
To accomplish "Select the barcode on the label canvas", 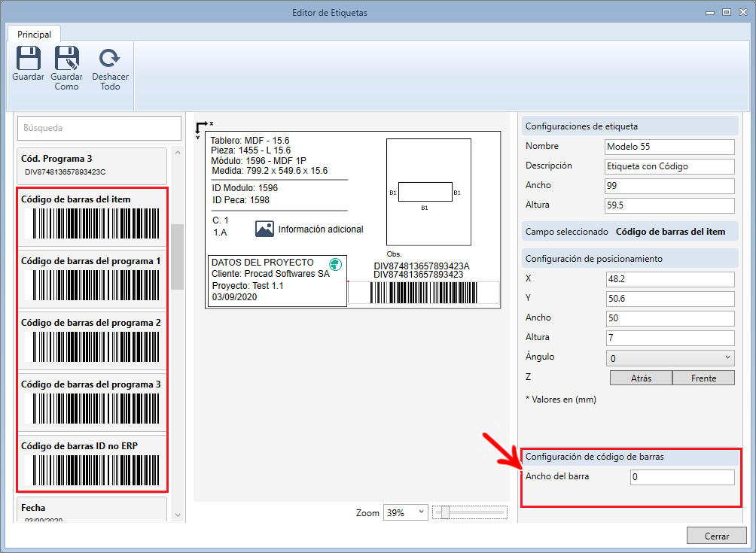I will pos(423,293).
